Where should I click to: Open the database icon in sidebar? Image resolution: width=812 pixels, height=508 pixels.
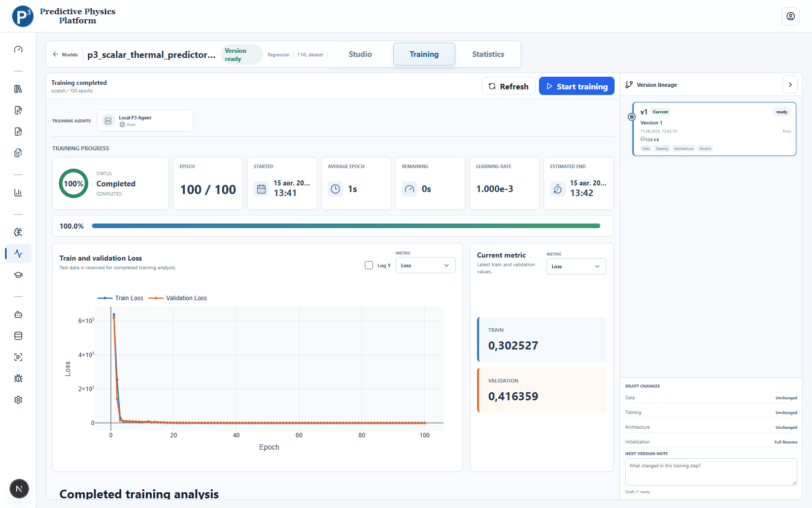click(x=18, y=336)
